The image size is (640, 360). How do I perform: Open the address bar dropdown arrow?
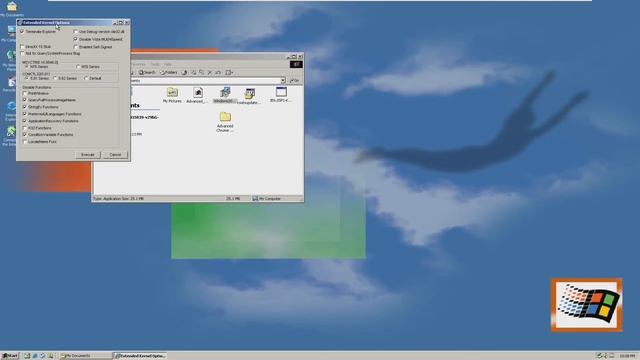(x=283, y=80)
